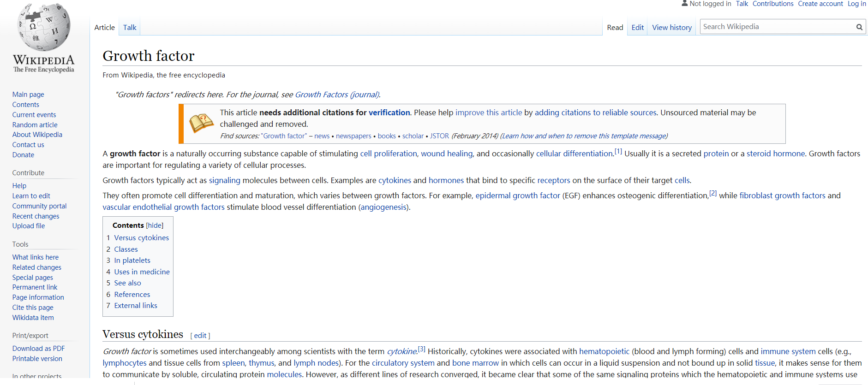Open Random article from sidebar
The height and width of the screenshot is (385, 868).
pyautogui.click(x=35, y=125)
